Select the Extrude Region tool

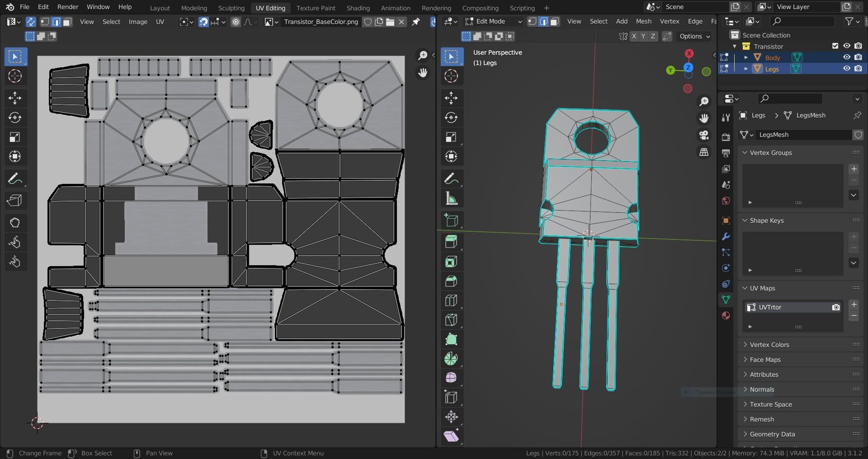[451, 242]
